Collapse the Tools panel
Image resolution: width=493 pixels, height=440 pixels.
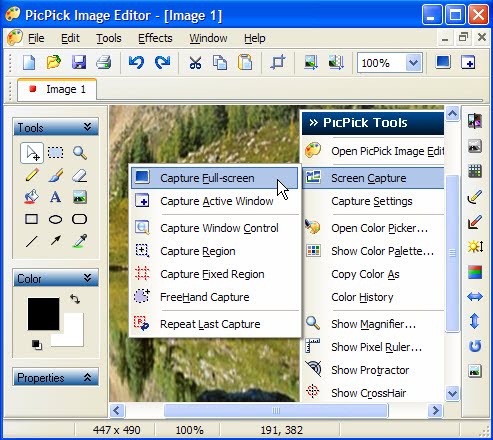pyautogui.click(x=88, y=127)
